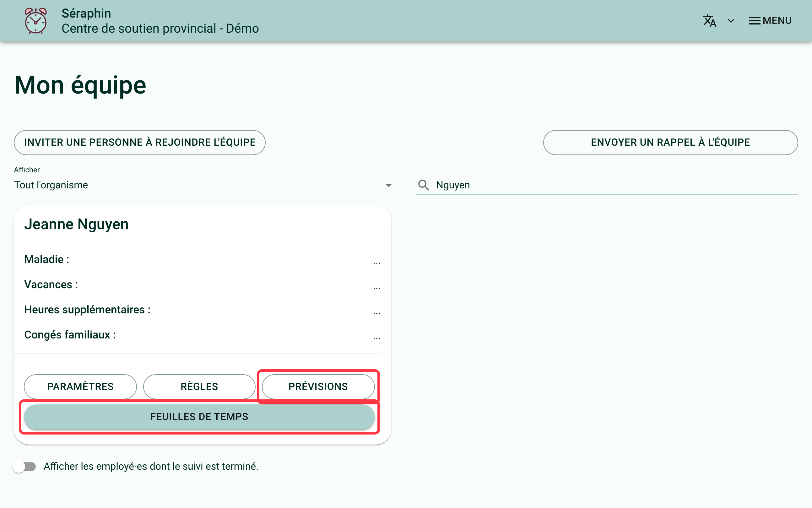This screenshot has width=812, height=508.
Task: Click the Centre de soutien provincial - Démo subtitle
Action: tap(160, 29)
